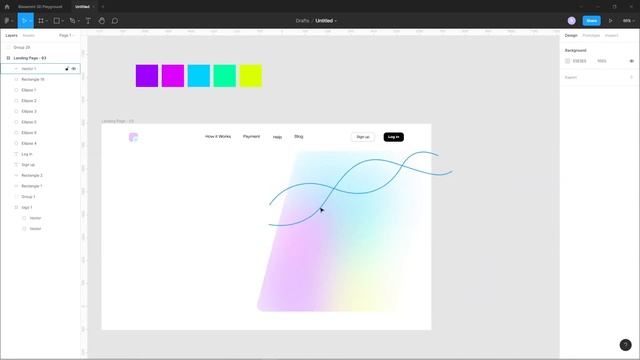The height and width of the screenshot is (360, 640).
Task: Open the Move tool dropdown arrow
Action: click(x=31, y=21)
